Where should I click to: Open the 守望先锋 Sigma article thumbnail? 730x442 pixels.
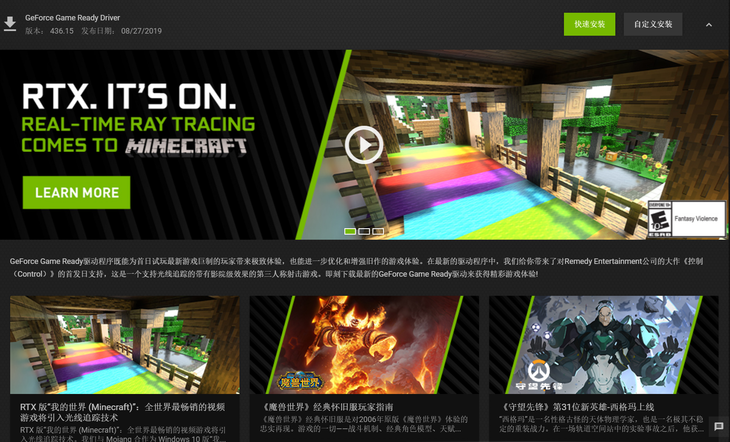603,345
